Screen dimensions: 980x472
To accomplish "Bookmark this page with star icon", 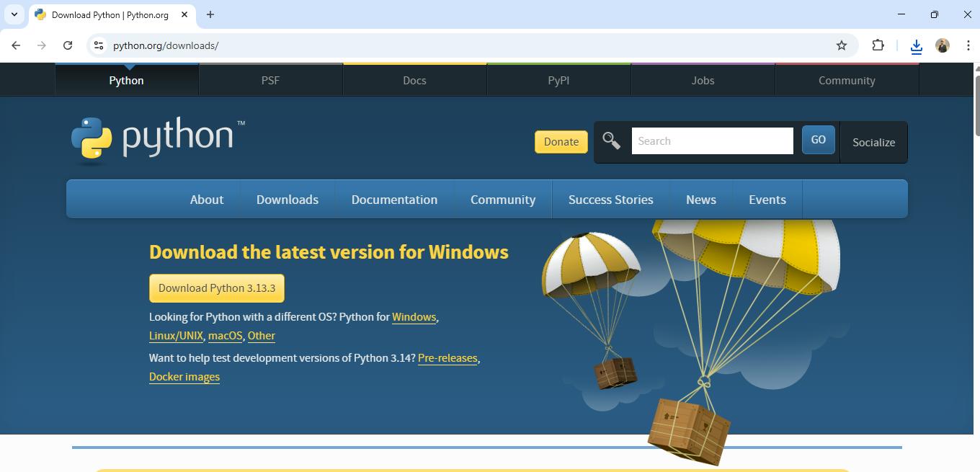I will pos(841,45).
